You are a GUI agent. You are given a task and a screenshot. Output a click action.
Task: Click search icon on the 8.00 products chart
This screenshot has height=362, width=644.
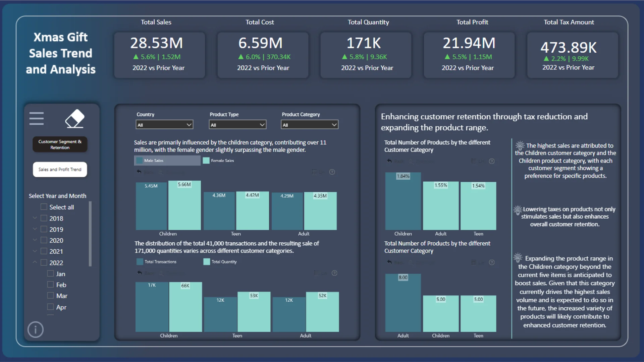(412, 262)
